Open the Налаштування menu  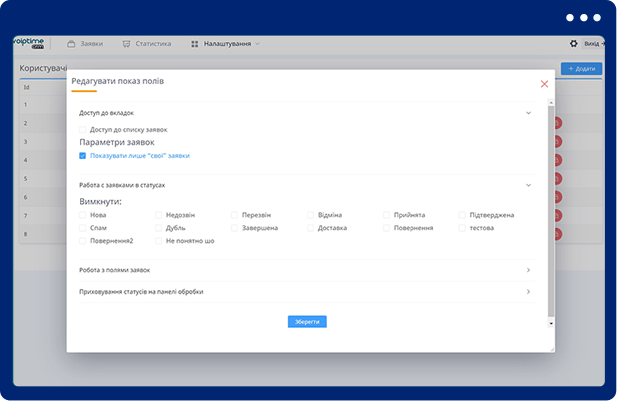pos(227,44)
